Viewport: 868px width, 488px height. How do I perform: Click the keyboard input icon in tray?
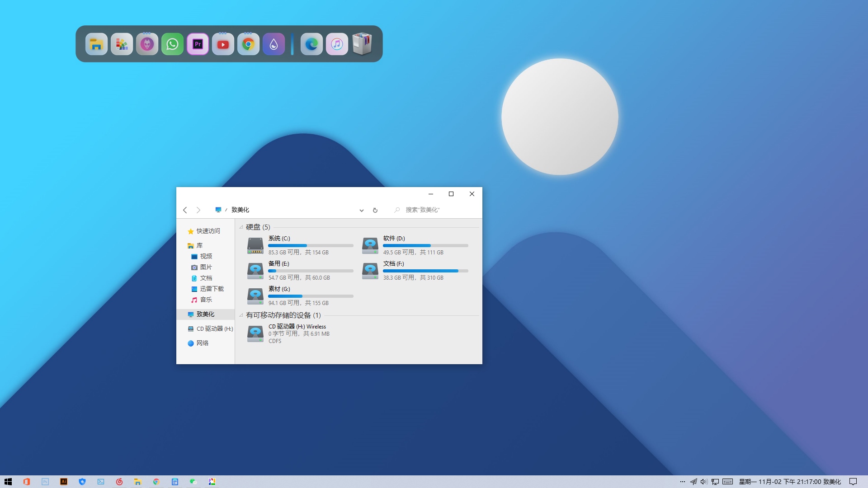(728, 482)
